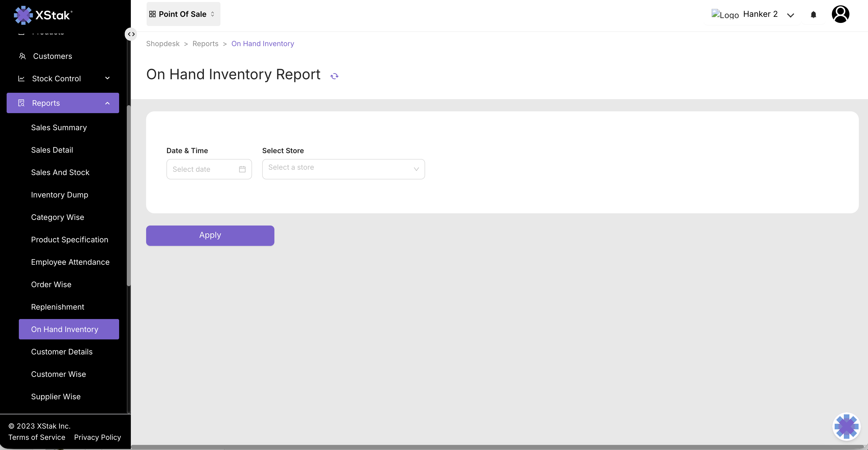This screenshot has width=868, height=450.
Task: Click the sidebar collapse arrows toggle
Action: tap(131, 34)
